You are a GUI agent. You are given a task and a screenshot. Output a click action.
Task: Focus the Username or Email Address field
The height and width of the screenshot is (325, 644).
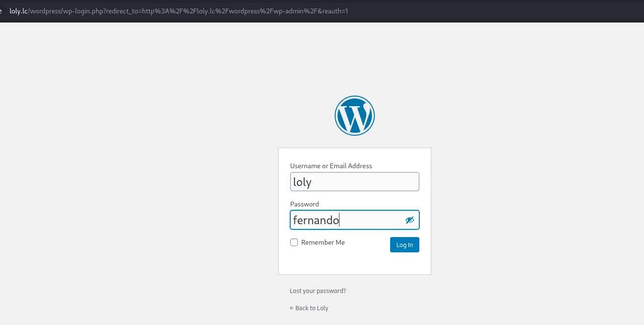(x=355, y=182)
